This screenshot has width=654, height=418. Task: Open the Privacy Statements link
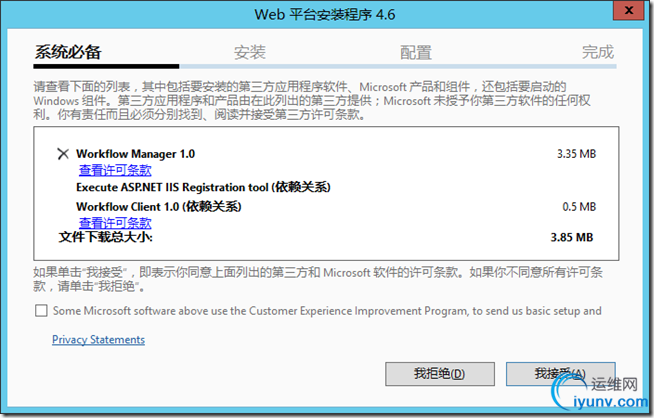coord(98,340)
